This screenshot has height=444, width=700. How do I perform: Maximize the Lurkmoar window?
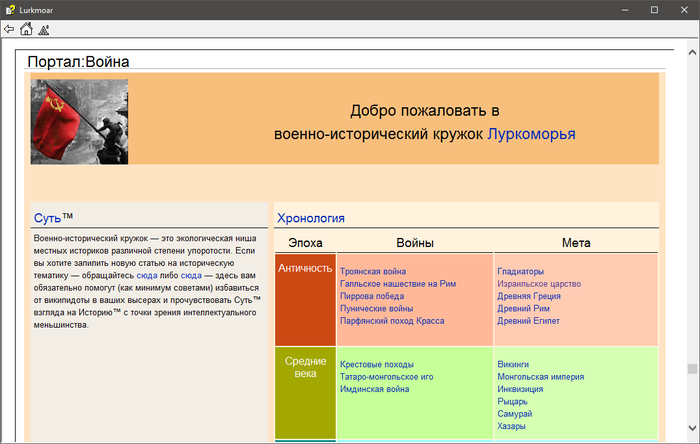[x=654, y=9]
